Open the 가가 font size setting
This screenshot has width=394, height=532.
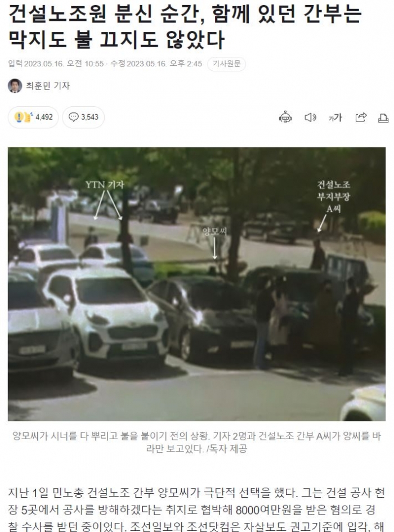tap(335, 118)
